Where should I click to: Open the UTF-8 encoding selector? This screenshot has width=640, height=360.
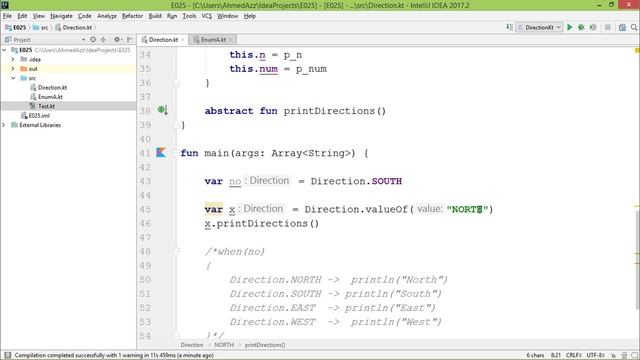[596, 356]
